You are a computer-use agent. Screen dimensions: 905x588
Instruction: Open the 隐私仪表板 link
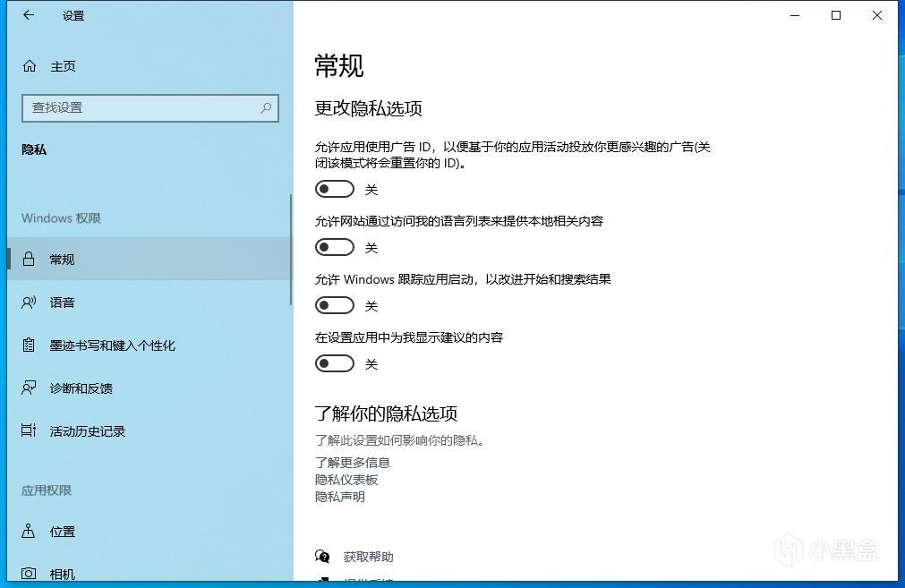coord(346,480)
